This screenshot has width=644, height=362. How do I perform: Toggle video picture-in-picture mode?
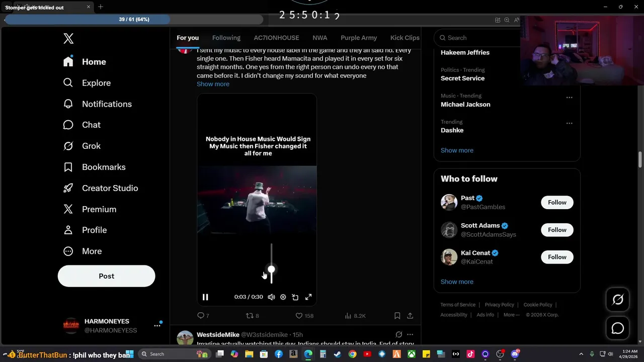(295, 297)
